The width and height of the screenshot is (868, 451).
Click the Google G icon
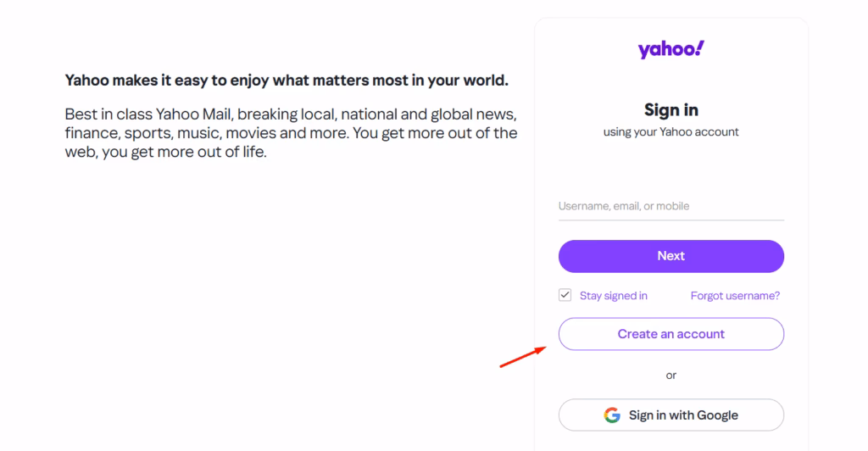pyautogui.click(x=612, y=415)
